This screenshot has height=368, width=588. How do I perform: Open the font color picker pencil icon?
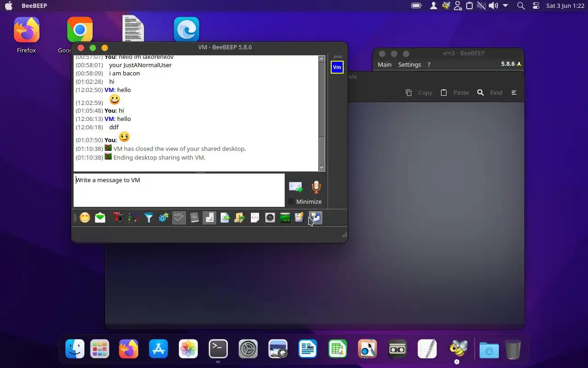[x=133, y=218]
